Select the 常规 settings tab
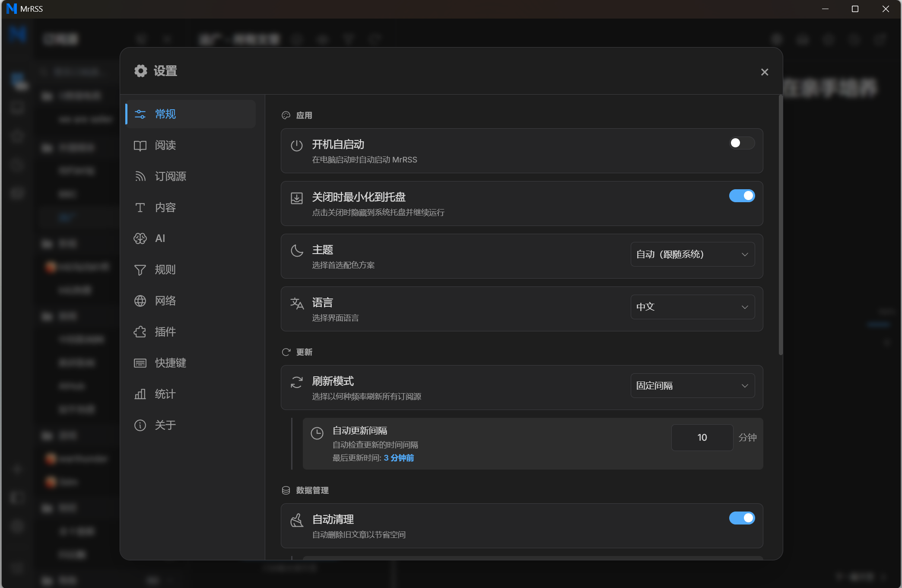Image resolution: width=902 pixels, height=588 pixels. [191, 114]
